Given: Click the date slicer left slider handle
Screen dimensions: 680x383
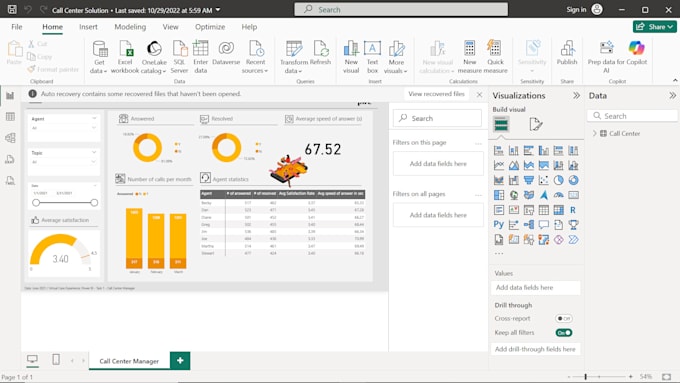Looking at the screenshot, I should coord(36,203).
